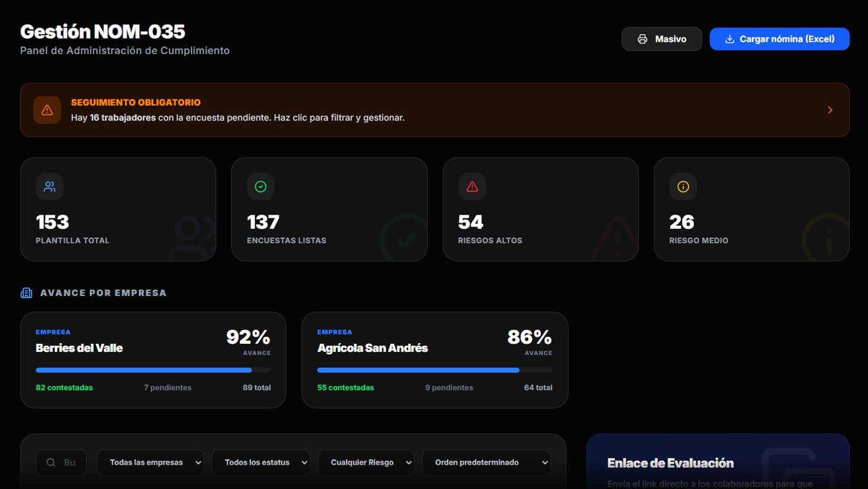
Task: Open the Todas las empresas dropdown
Action: click(x=151, y=462)
